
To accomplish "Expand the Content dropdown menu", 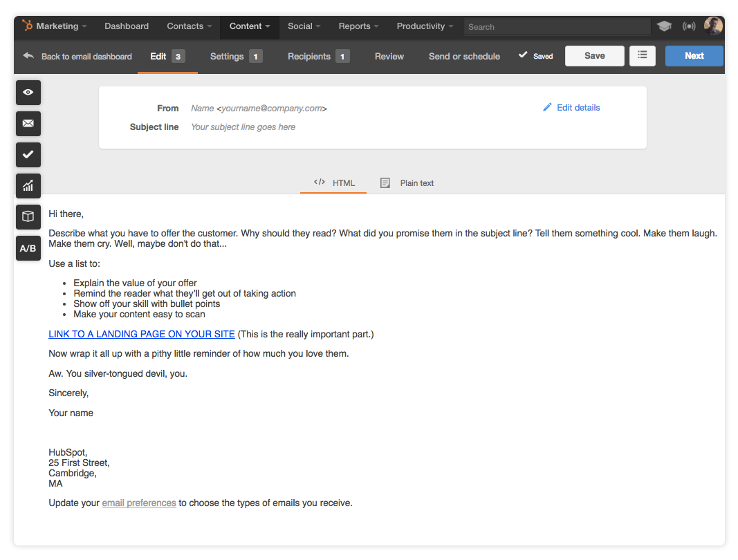I will coord(250,26).
